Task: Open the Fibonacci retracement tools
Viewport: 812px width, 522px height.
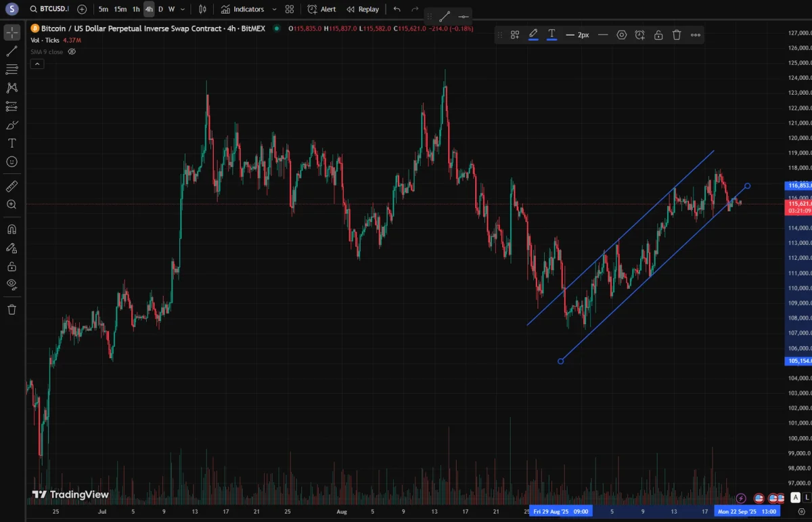Action: [x=12, y=69]
